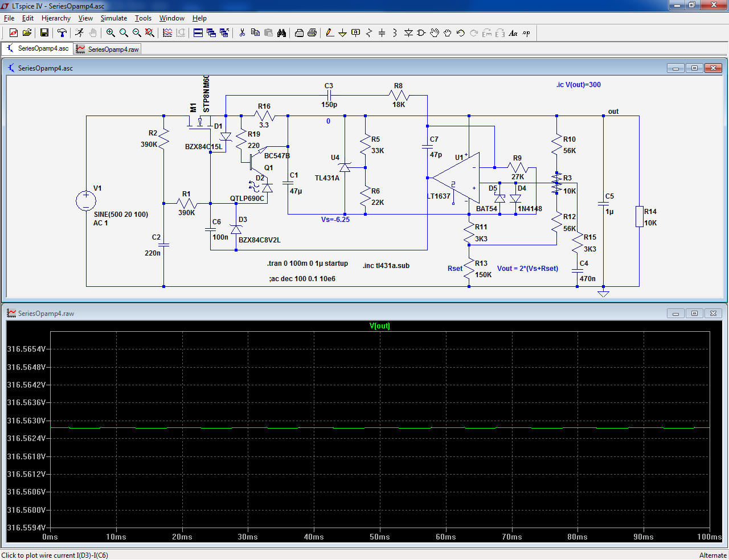Click the '50ms' time axis label
The width and height of the screenshot is (729, 560).
380,537
